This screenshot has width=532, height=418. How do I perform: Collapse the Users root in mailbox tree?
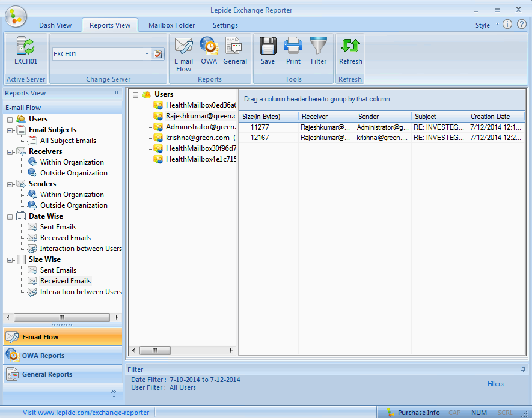(135, 95)
